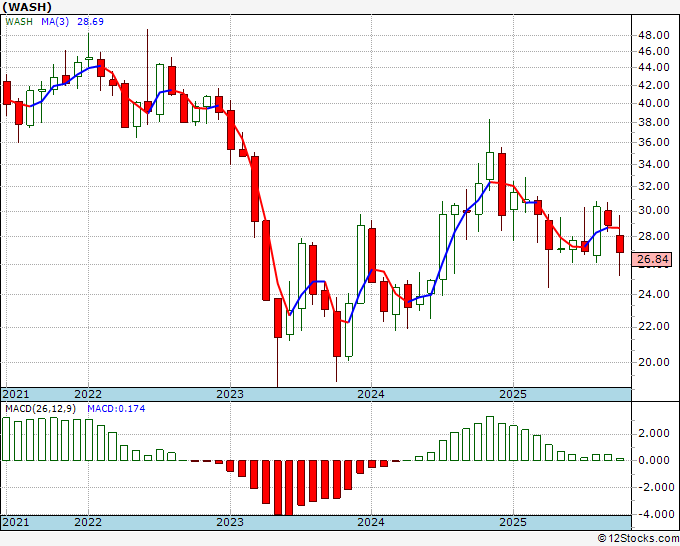Open the 12Stocks.com copyright link

pyautogui.click(x=639, y=539)
